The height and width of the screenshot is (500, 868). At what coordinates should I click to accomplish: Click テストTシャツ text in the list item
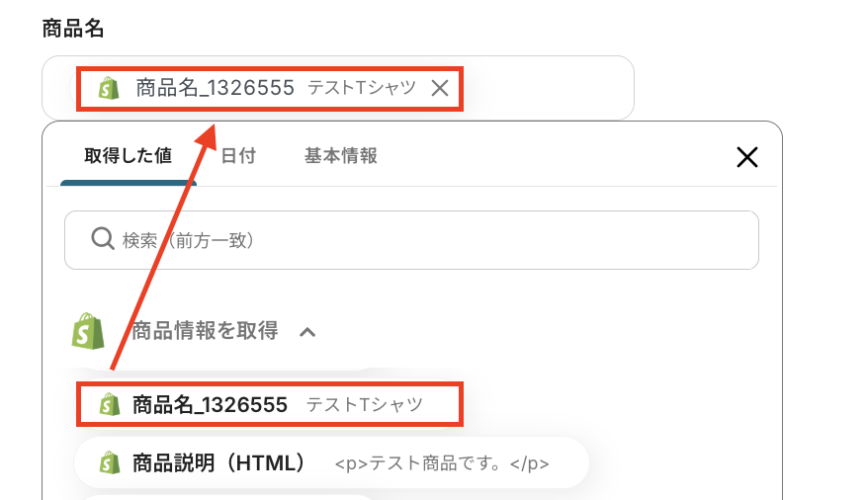coord(364,404)
